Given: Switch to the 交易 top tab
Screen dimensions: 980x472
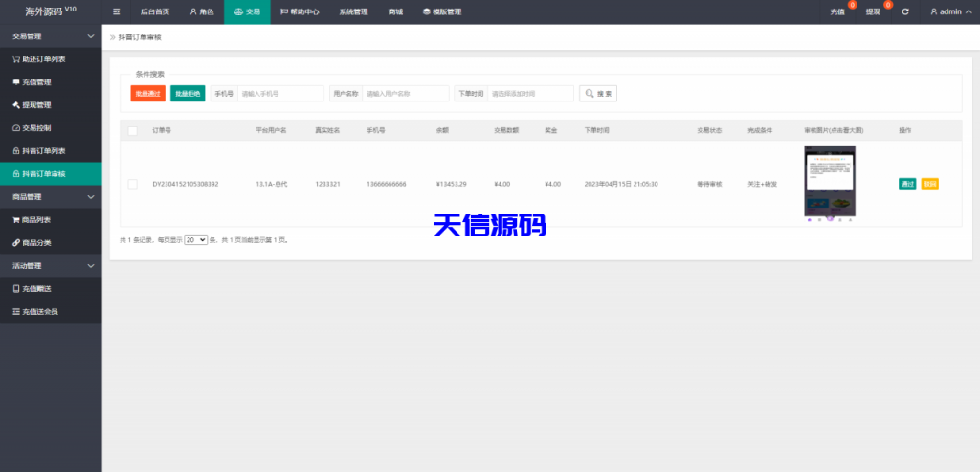Looking at the screenshot, I should pos(247,11).
